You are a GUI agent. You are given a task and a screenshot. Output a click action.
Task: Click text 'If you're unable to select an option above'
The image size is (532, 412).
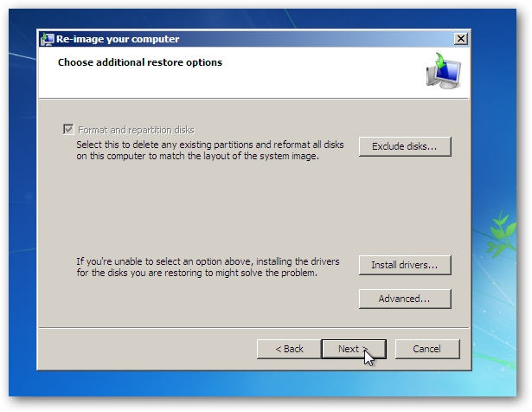165,261
